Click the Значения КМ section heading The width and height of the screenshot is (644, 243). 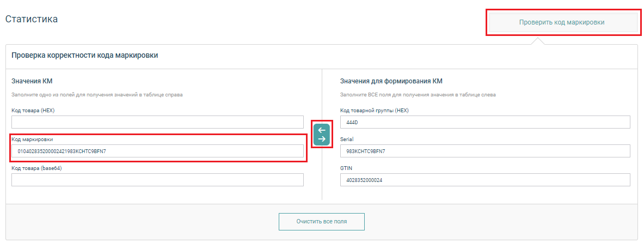click(32, 81)
